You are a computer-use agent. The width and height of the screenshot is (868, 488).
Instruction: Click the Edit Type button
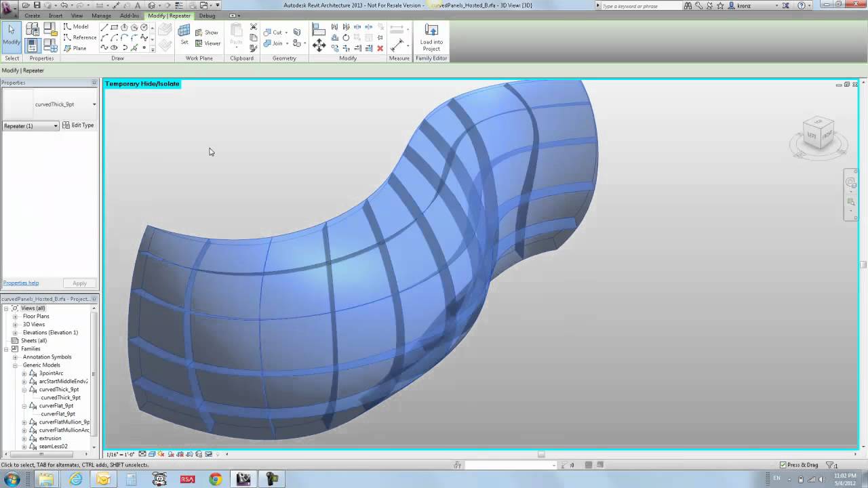click(78, 125)
